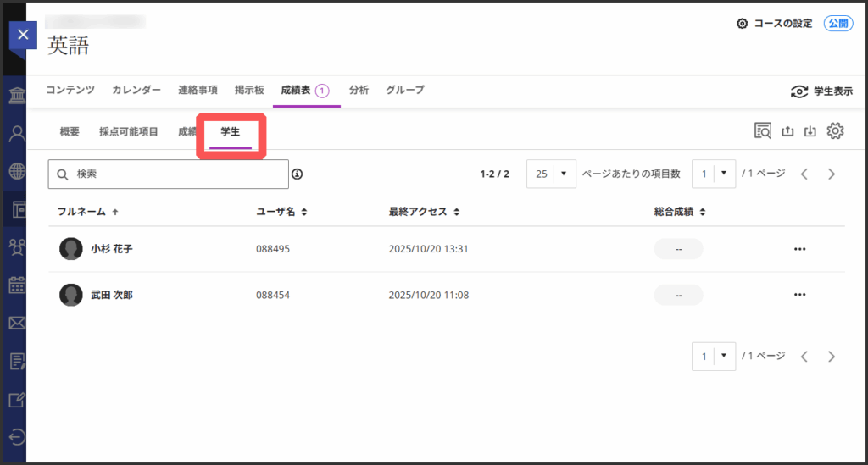Toggle 学生表示 student preview

click(x=821, y=91)
